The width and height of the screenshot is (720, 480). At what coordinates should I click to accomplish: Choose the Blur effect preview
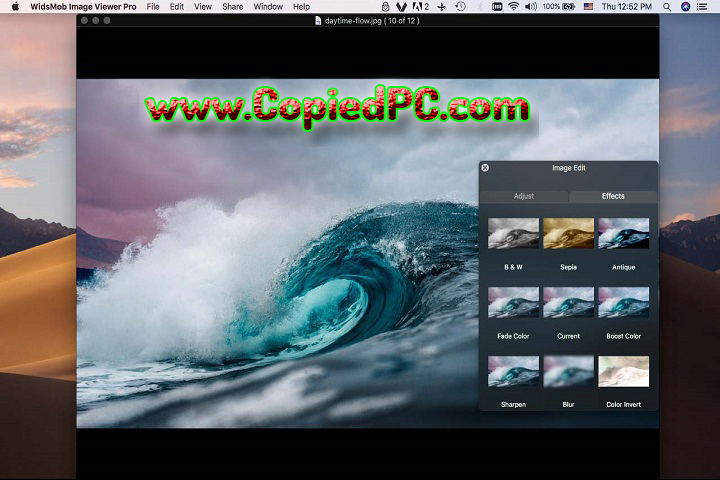[x=568, y=372]
